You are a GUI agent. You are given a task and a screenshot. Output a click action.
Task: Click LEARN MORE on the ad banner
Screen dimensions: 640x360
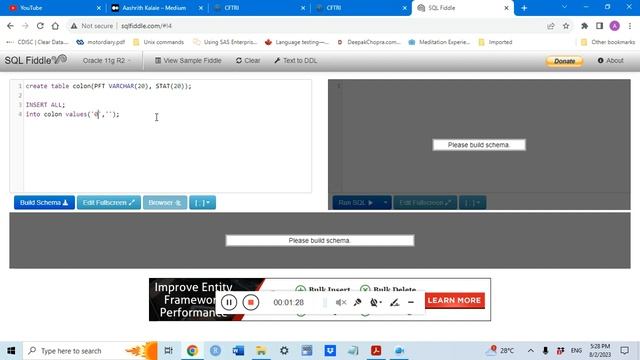(x=454, y=300)
